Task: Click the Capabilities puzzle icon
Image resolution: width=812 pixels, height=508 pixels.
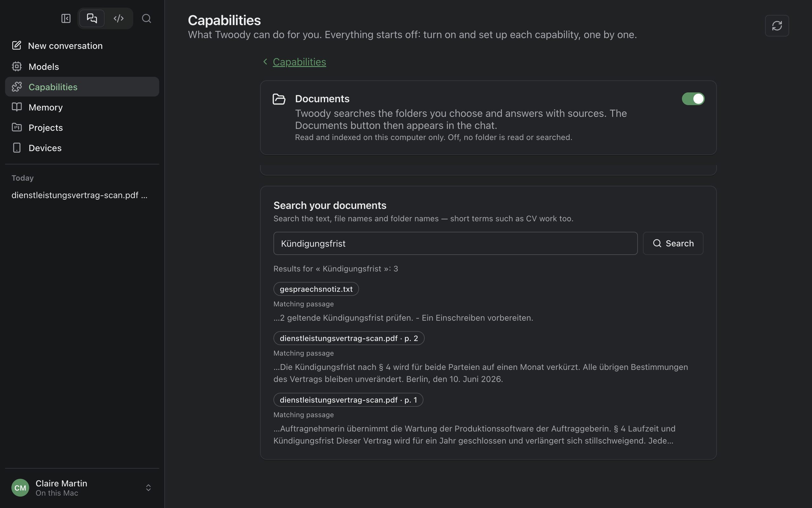Action: pyautogui.click(x=16, y=87)
